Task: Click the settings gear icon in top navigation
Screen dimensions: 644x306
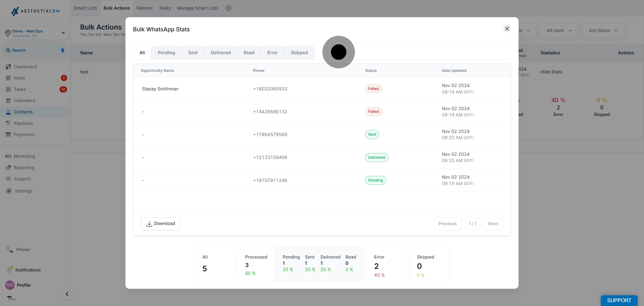Action: pyautogui.click(x=228, y=8)
